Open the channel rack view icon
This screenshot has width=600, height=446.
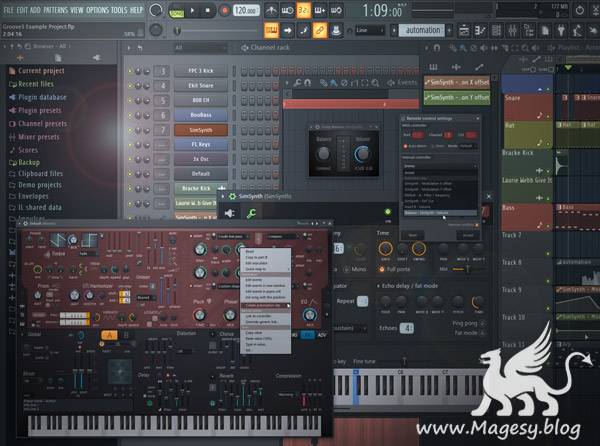[x=496, y=30]
